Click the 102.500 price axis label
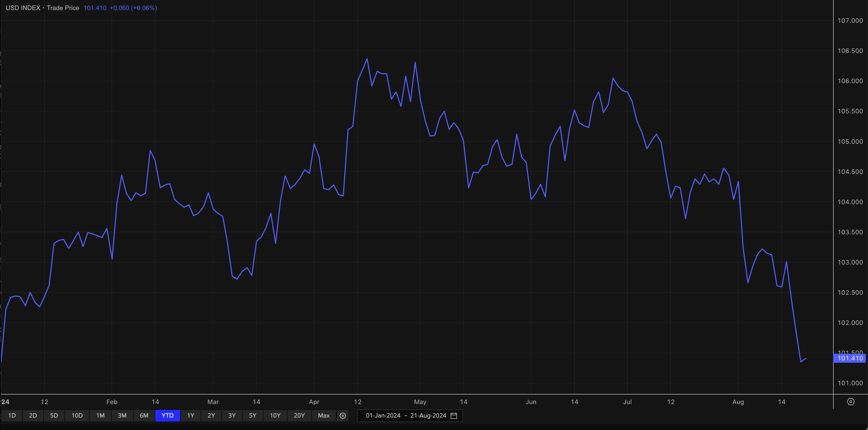The width and height of the screenshot is (868, 430). 850,292
